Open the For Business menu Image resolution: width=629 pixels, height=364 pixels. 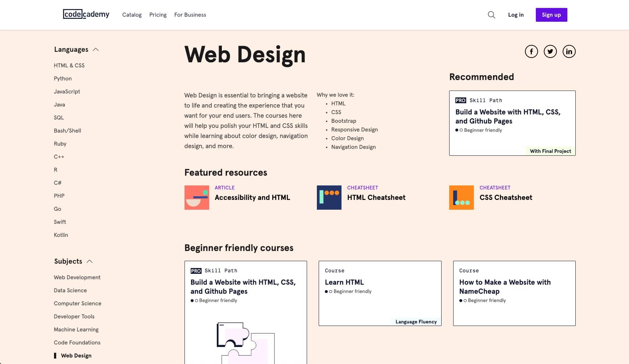point(190,15)
